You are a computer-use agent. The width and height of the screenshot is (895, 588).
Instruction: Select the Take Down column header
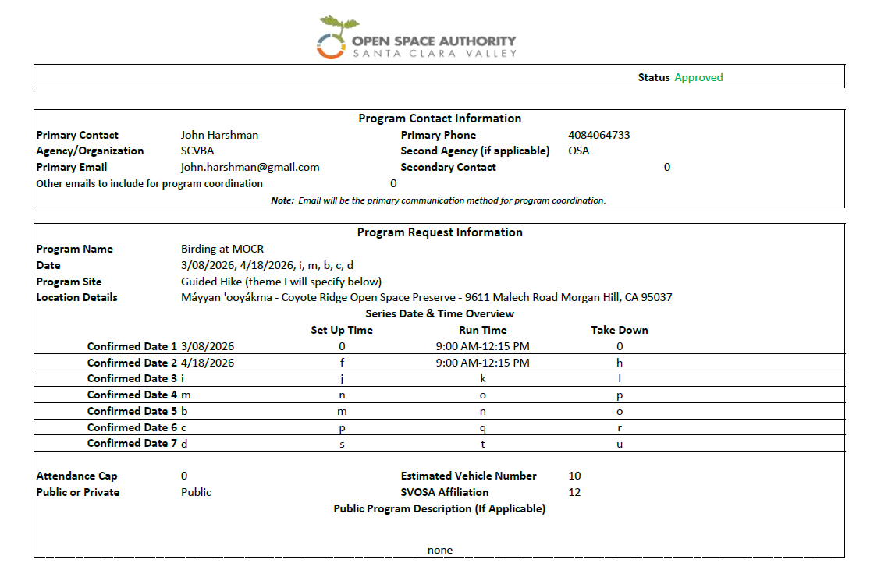point(619,330)
